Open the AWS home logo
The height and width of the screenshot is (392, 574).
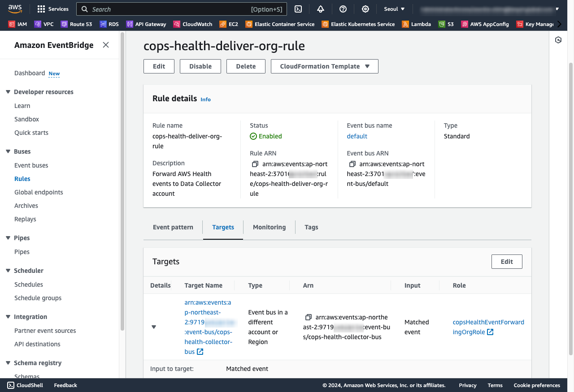(15, 9)
